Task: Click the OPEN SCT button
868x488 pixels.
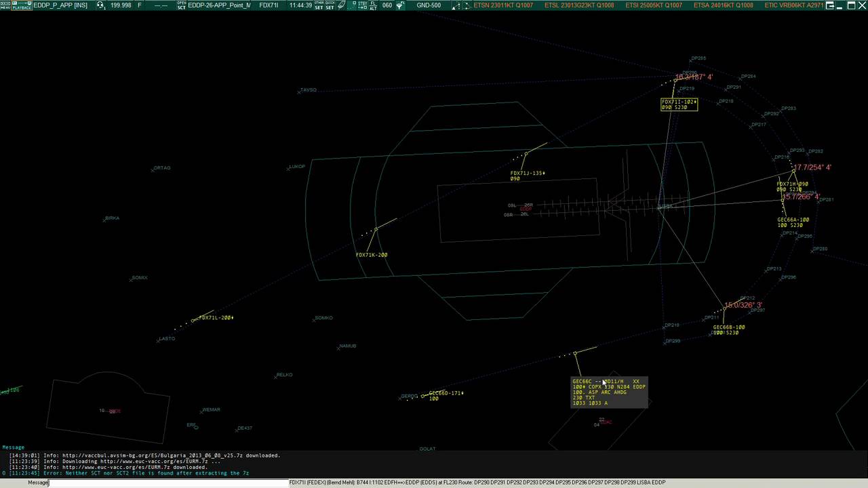Action: click(181, 5)
